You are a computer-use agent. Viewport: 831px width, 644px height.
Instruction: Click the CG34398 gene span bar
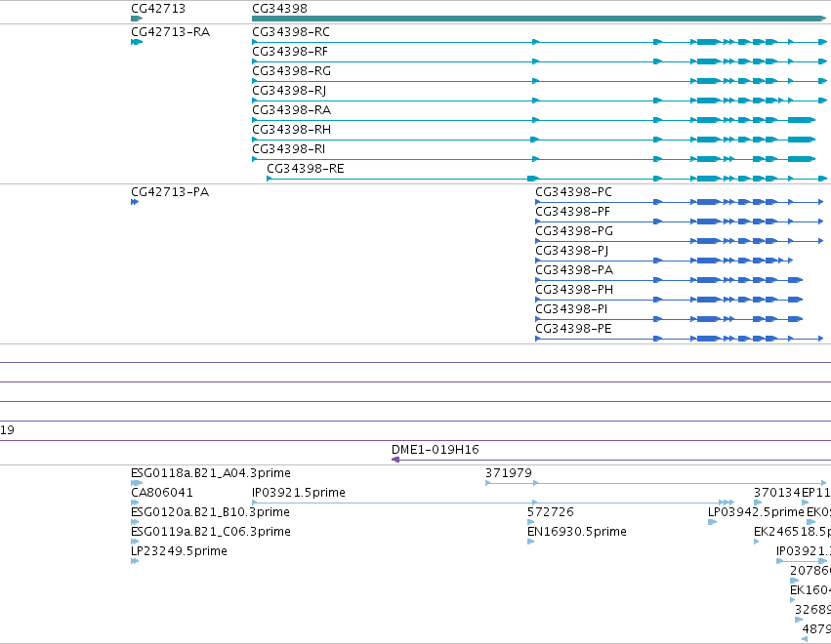pos(539,19)
